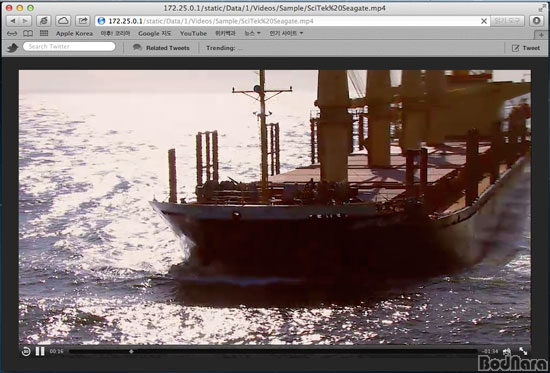Go forward to the next page
Screen dimensions: 550x373
pos(26,21)
